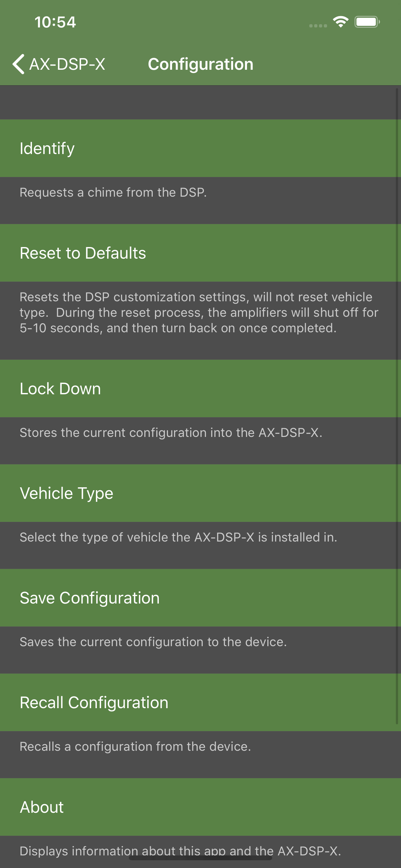Image resolution: width=401 pixels, height=868 pixels.
Task: Tap the cellular signal dots indicator
Action: click(x=318, y=26)
